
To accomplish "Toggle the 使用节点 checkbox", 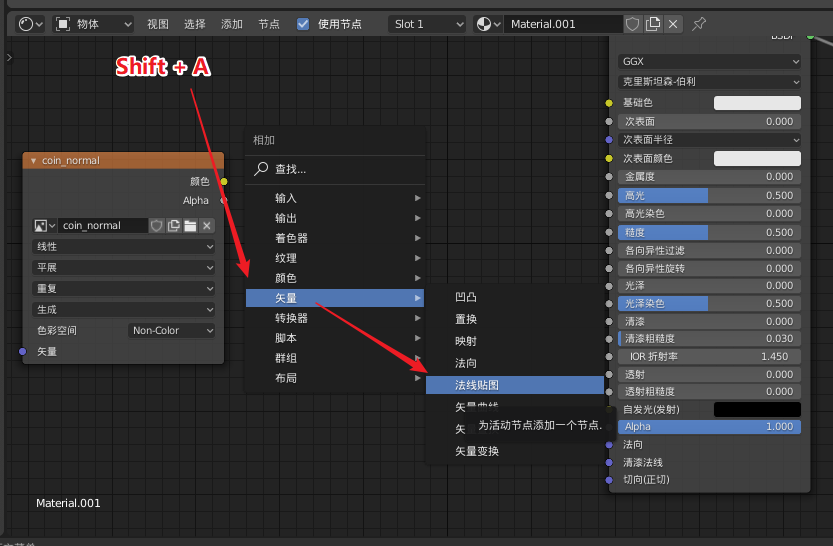I will (x=303, y=24).
